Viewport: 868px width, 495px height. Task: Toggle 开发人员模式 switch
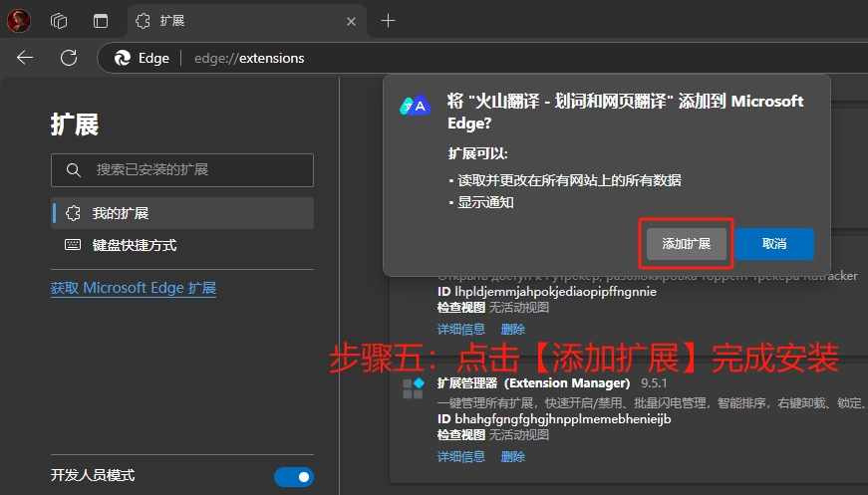coord(294,477)
